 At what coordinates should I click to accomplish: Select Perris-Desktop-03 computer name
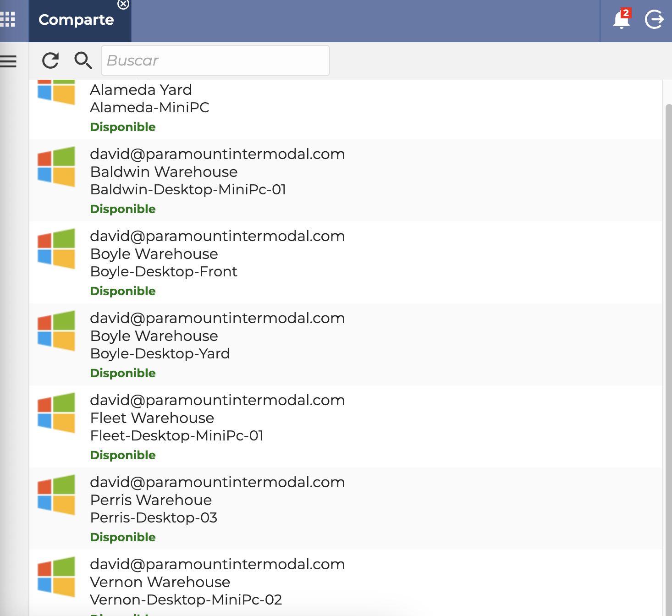tap(154, 517)
